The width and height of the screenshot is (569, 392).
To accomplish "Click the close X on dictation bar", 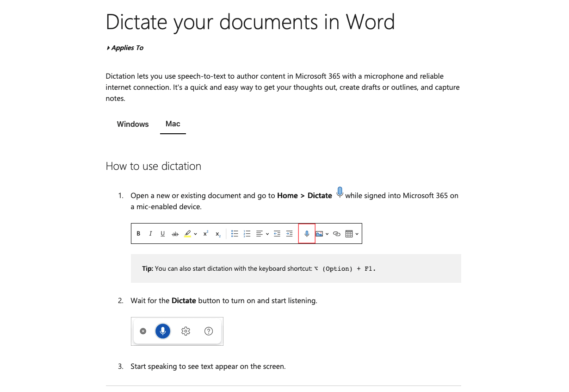I will 143,331.
